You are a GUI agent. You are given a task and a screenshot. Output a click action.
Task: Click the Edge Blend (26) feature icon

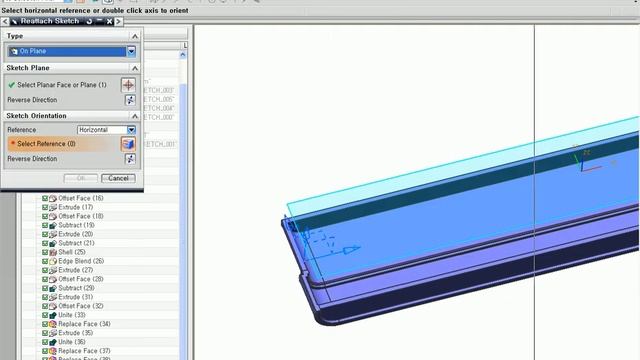pos(53,261)
